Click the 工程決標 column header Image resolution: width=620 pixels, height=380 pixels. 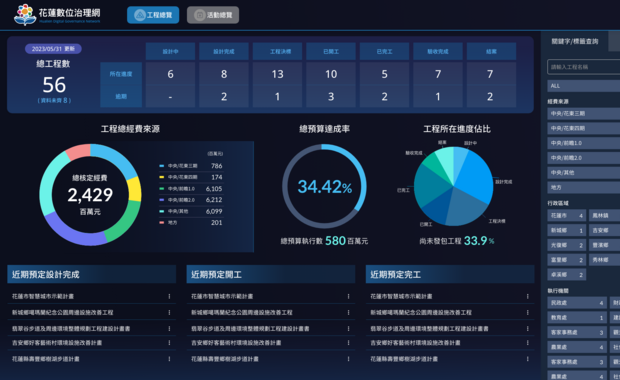pos(278,51)
